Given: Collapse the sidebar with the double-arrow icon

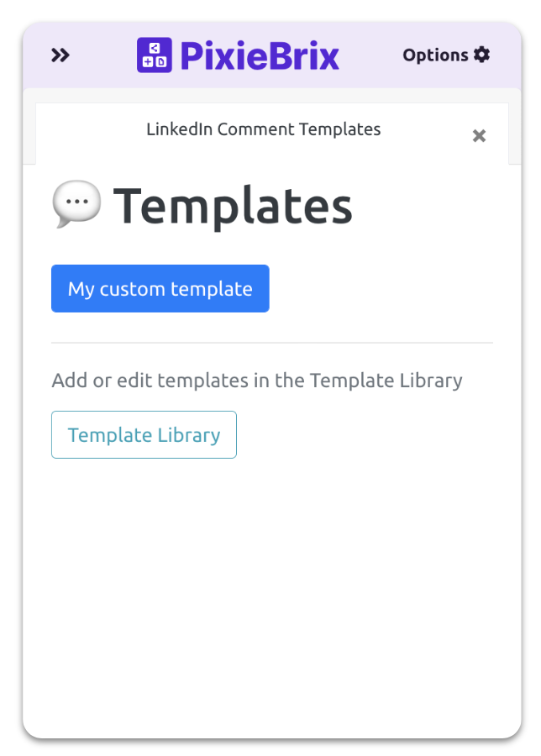Looking at the screenshot, I should pos(60,54).
